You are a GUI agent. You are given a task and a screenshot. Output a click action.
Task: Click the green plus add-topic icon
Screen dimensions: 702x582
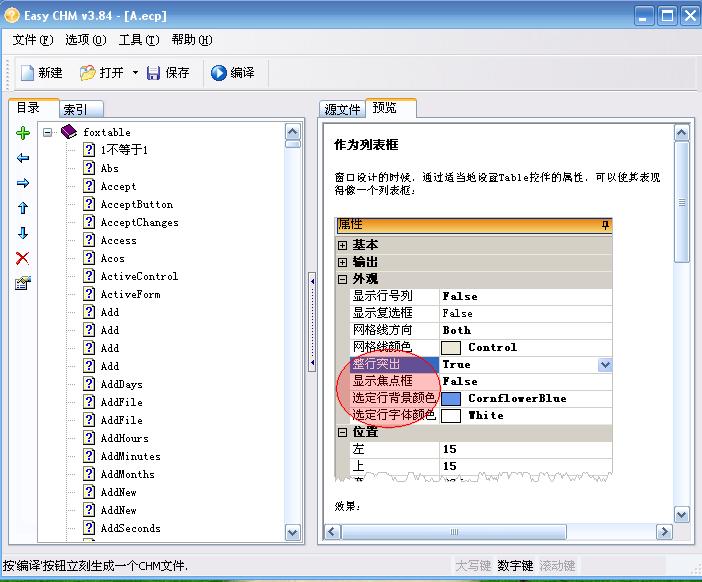(x=23, y=133)
